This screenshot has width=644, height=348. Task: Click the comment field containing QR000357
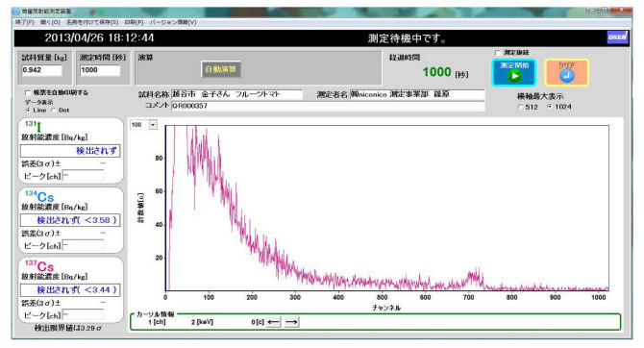pyautogui.click(x=328, y=106)
